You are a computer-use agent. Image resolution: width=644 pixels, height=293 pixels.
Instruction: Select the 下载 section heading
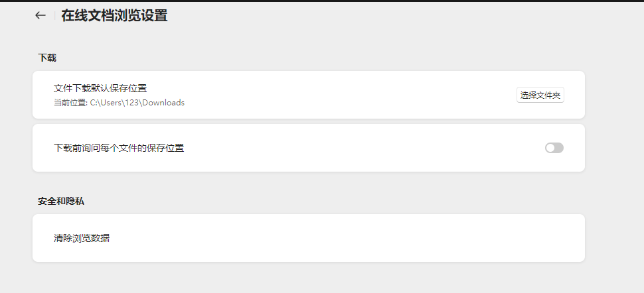click(x=47, y=58)
